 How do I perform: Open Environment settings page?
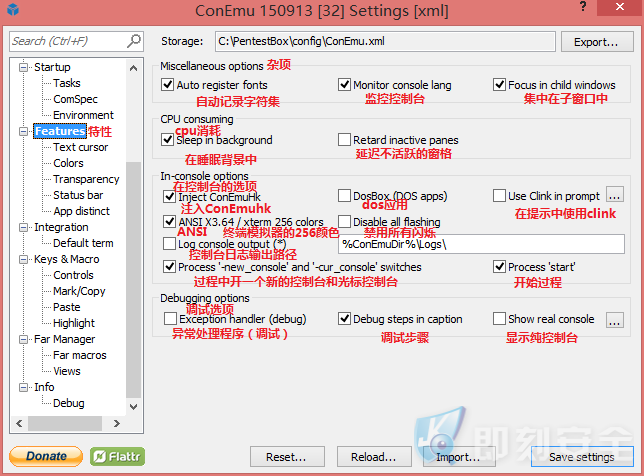[83, 115]
